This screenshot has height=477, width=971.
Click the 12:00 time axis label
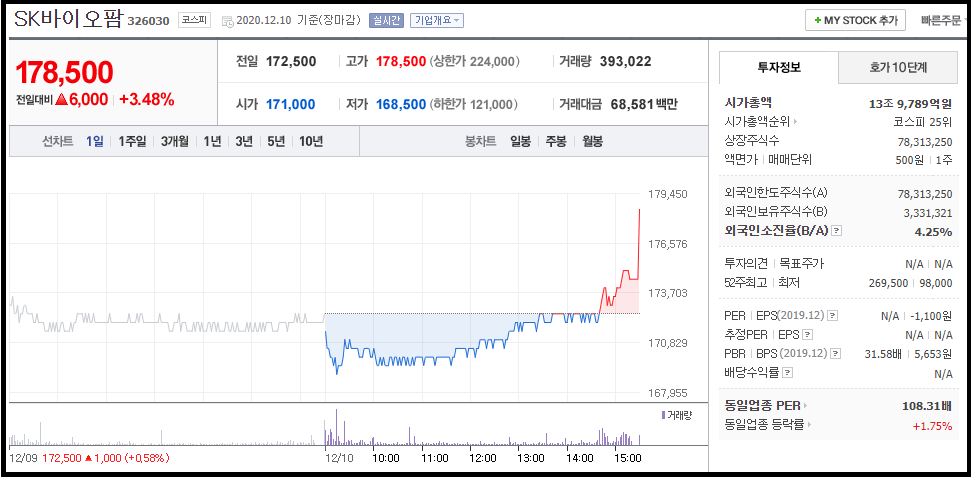pos(482,458)
